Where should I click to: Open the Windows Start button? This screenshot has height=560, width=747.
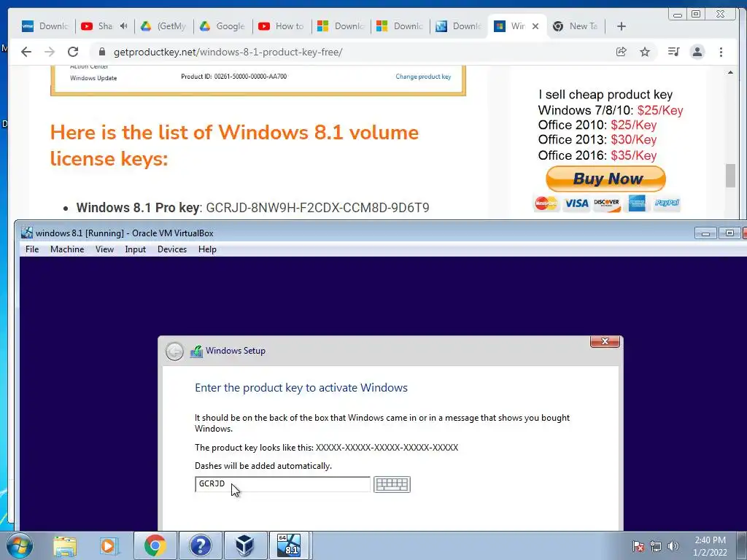(19, 546)
